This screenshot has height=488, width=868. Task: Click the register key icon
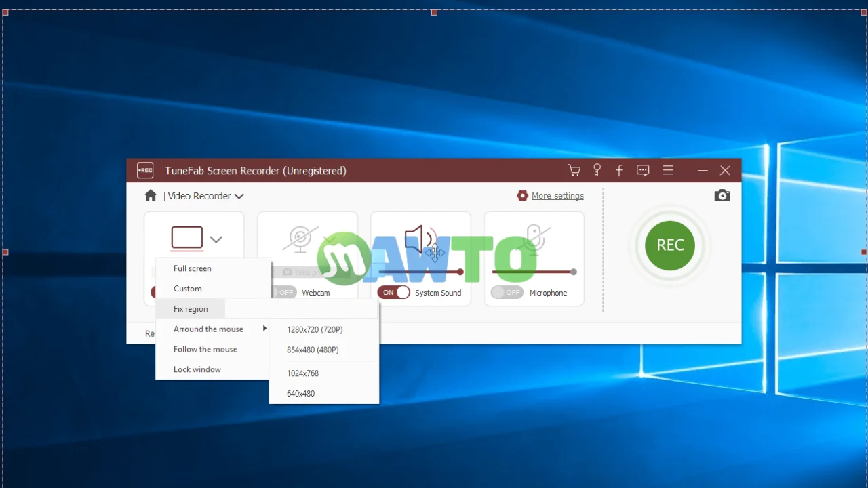[x=597, y=171]
